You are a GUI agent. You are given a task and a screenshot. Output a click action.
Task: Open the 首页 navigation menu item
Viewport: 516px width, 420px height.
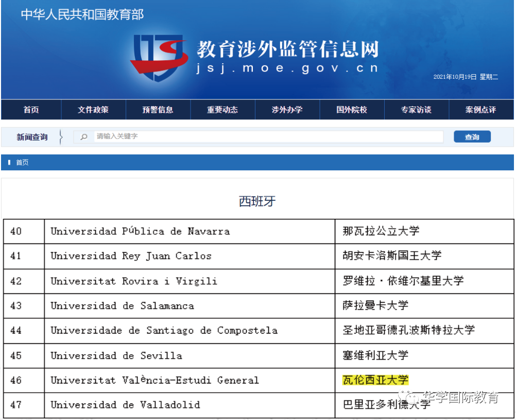click(x=31, y=110)
